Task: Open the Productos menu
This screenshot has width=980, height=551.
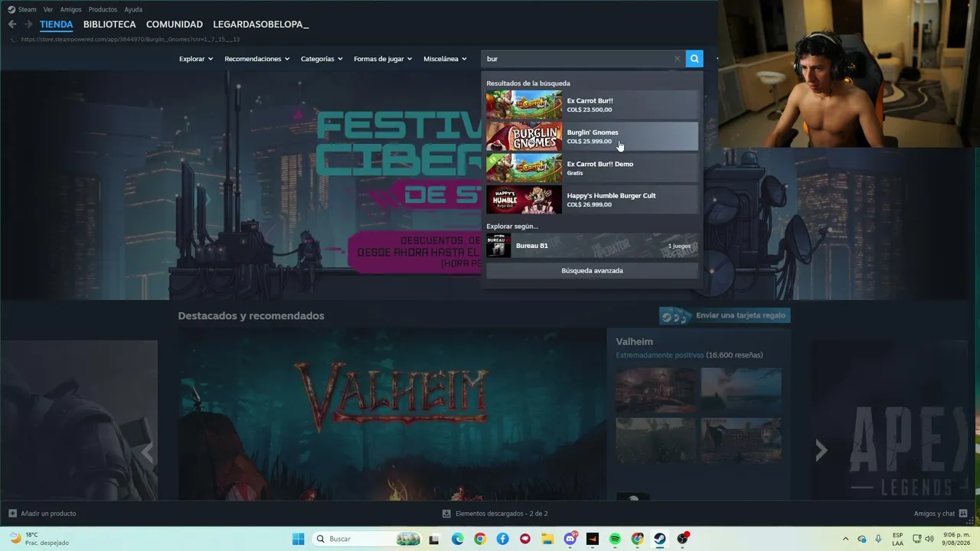Action: (x=103, y=9)
